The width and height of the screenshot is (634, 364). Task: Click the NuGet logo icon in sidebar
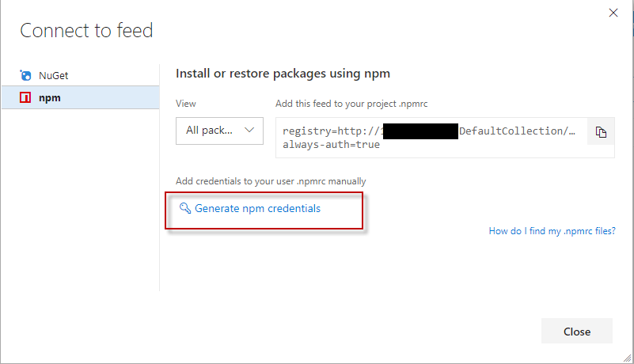(x=26, y=76)
